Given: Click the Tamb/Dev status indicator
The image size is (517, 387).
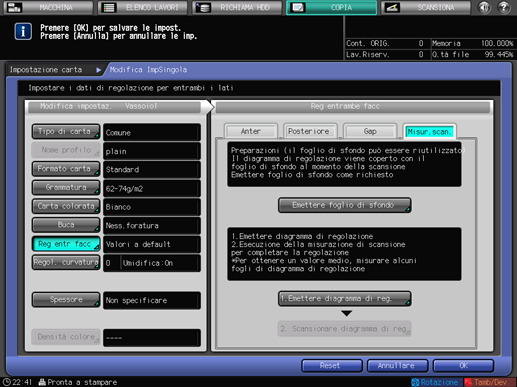Looking at the screenshot, I should (x=488, y=382).
